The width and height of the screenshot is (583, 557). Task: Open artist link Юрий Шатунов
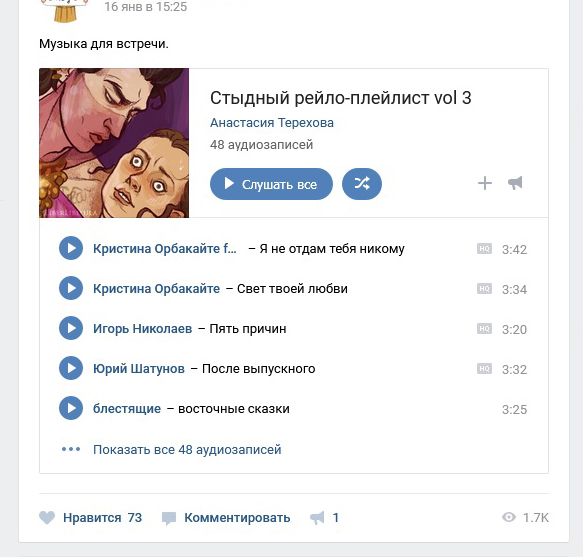(139, 369)
